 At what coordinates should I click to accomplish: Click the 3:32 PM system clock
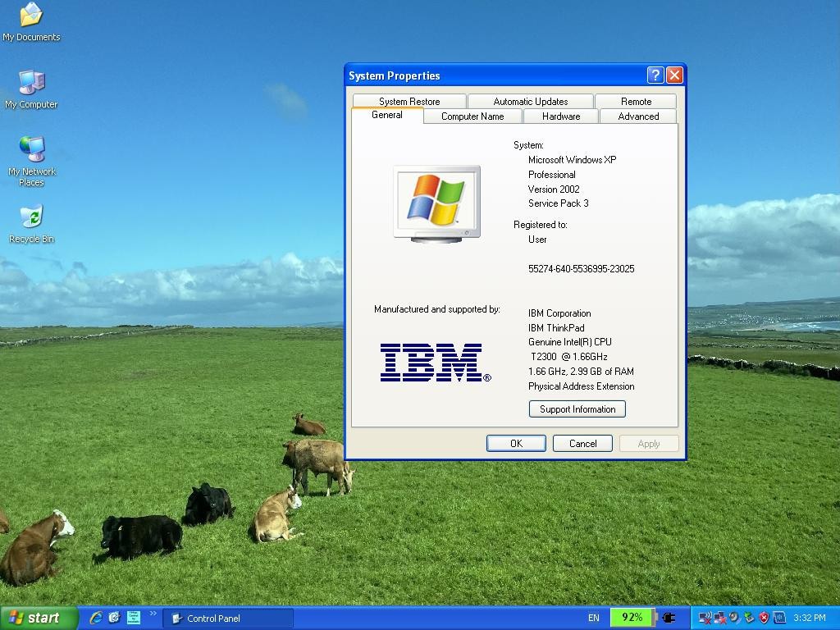810,618
